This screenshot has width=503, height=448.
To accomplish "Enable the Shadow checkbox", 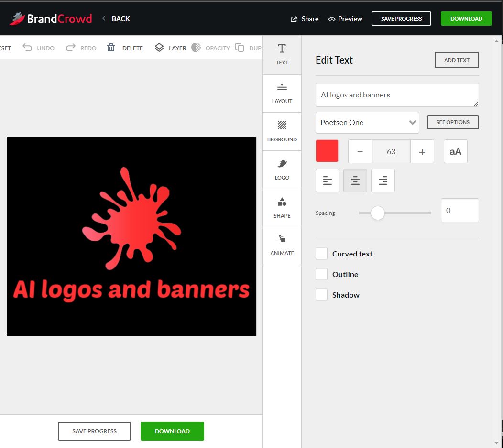I will [321, 295].
